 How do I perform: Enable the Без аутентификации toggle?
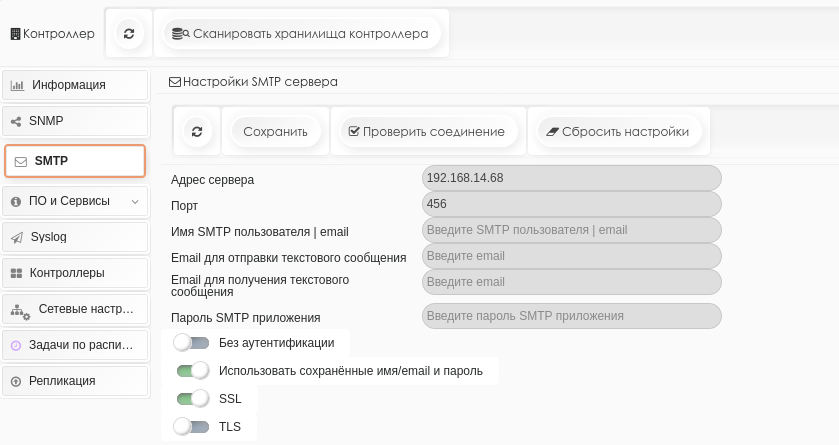[191, 343]
